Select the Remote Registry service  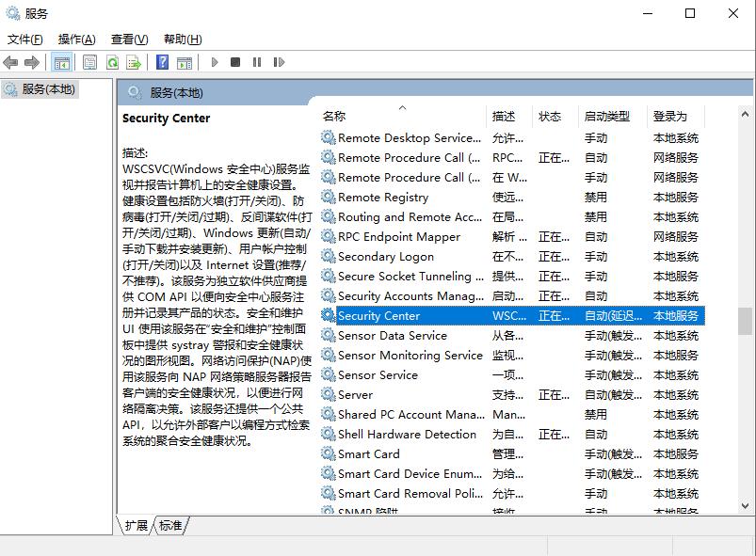(x=395, y=197)
